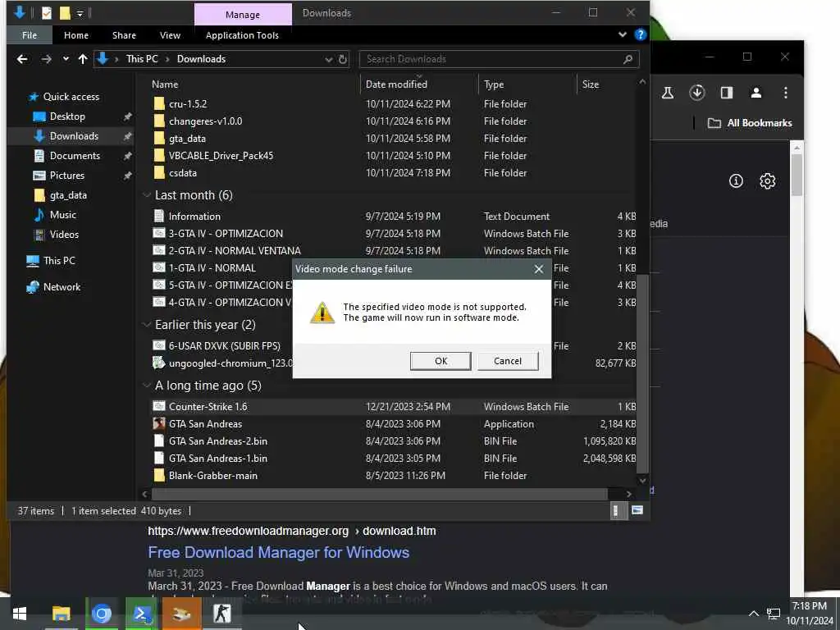Open the browser downloads icon
The width and height of the screenshot is (840, 630).
(696, 93)
